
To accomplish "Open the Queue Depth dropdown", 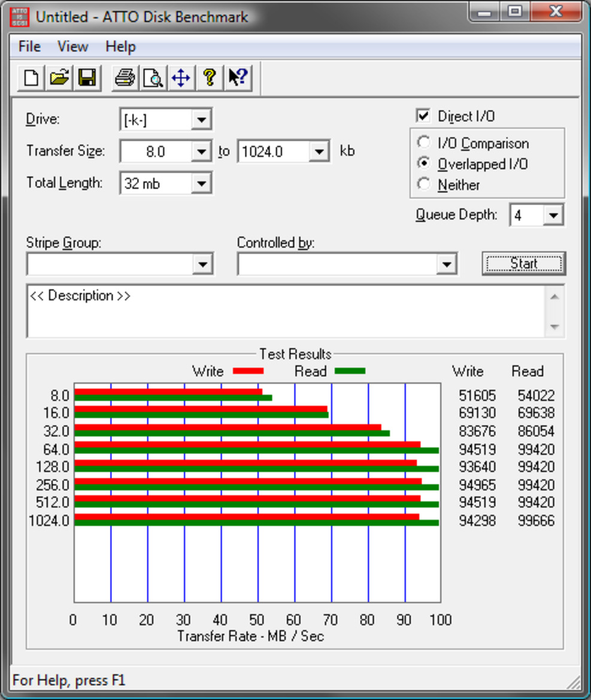I will 553,216.
